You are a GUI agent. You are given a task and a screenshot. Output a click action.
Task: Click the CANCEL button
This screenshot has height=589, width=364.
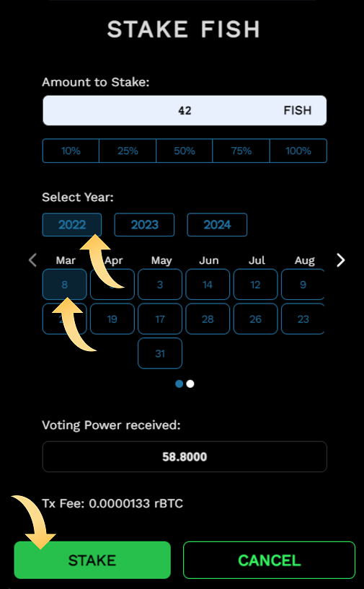269,559
